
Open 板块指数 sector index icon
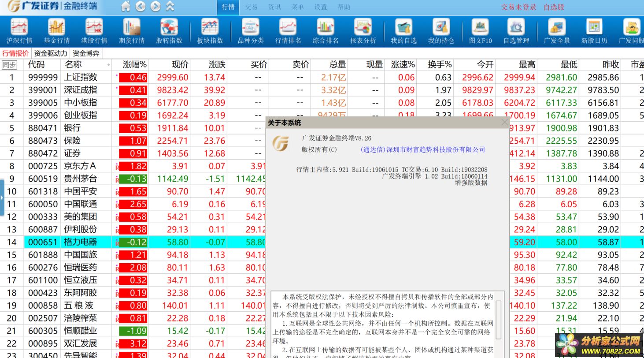[x=210, y=31]
